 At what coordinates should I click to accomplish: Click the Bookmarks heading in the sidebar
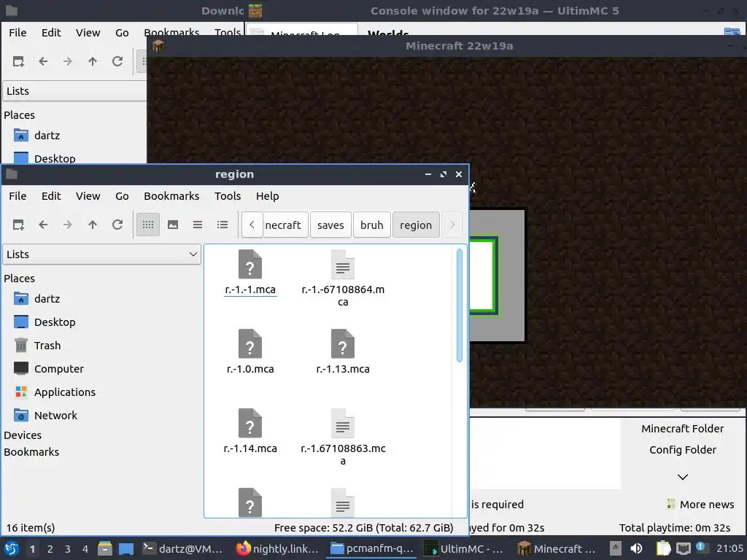pos(31,452)
